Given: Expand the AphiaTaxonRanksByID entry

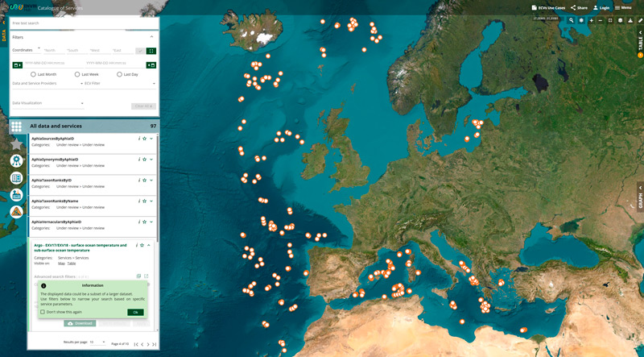Looking at the screenshot, I should (x=151, y=181).
